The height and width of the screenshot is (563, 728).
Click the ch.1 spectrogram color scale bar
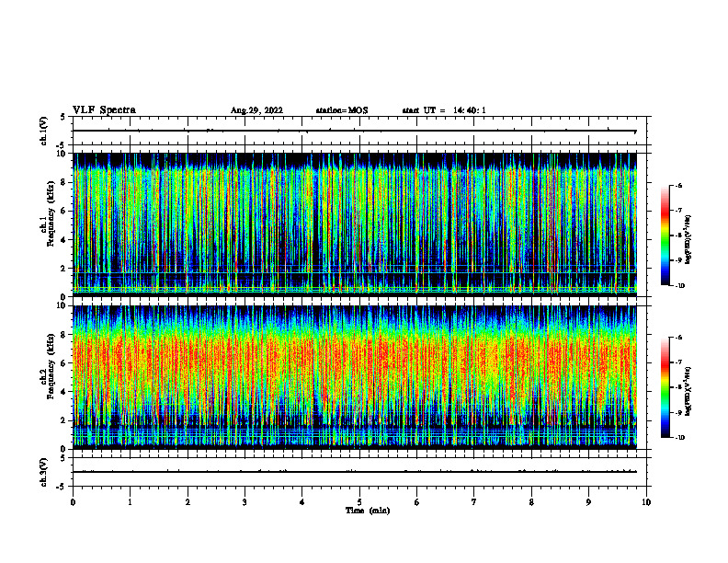tap(665, 236)
